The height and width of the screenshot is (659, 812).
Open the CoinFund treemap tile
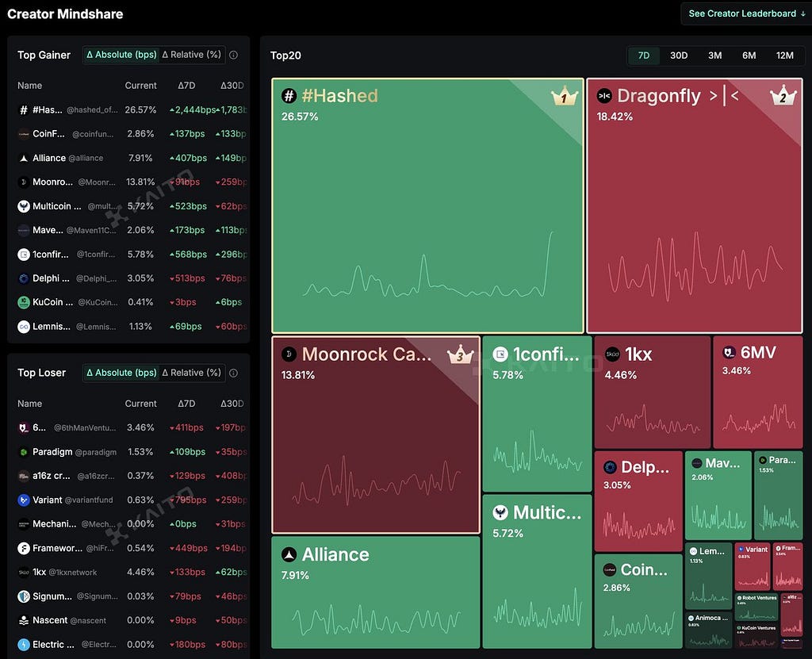[638, 601]
